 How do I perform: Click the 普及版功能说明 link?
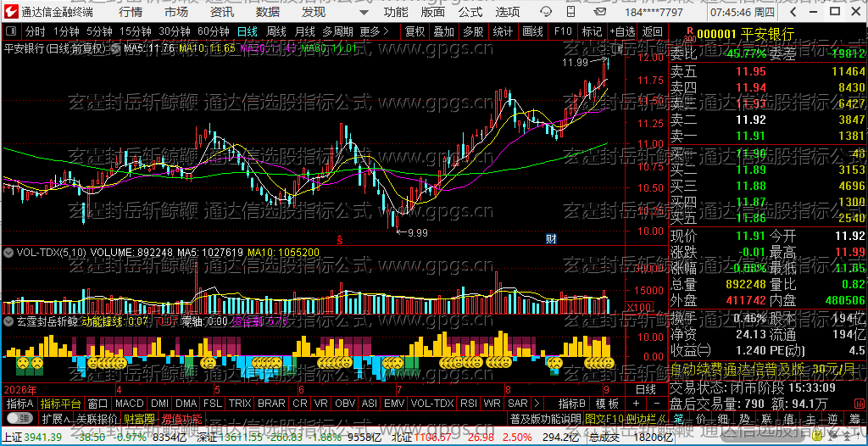[545, 418]
